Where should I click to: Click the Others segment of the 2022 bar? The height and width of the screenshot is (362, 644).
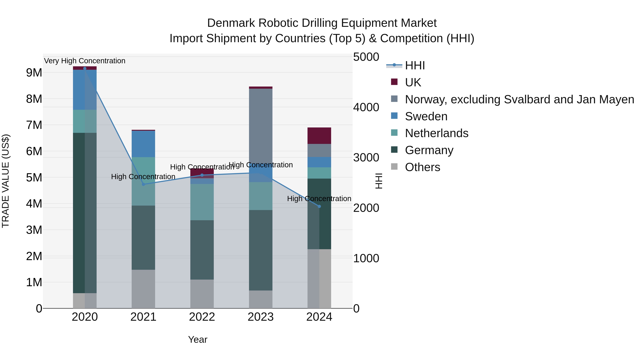coord(202,294)
